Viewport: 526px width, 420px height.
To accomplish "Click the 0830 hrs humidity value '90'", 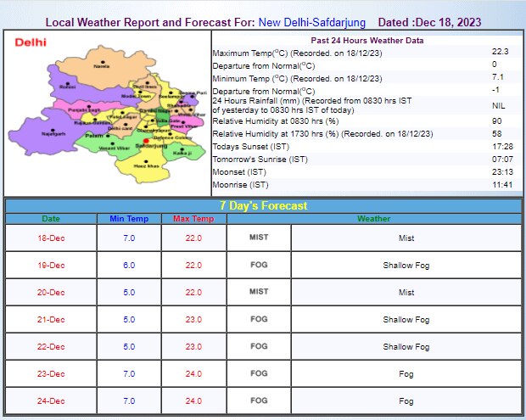I will (x=497, y=121).
